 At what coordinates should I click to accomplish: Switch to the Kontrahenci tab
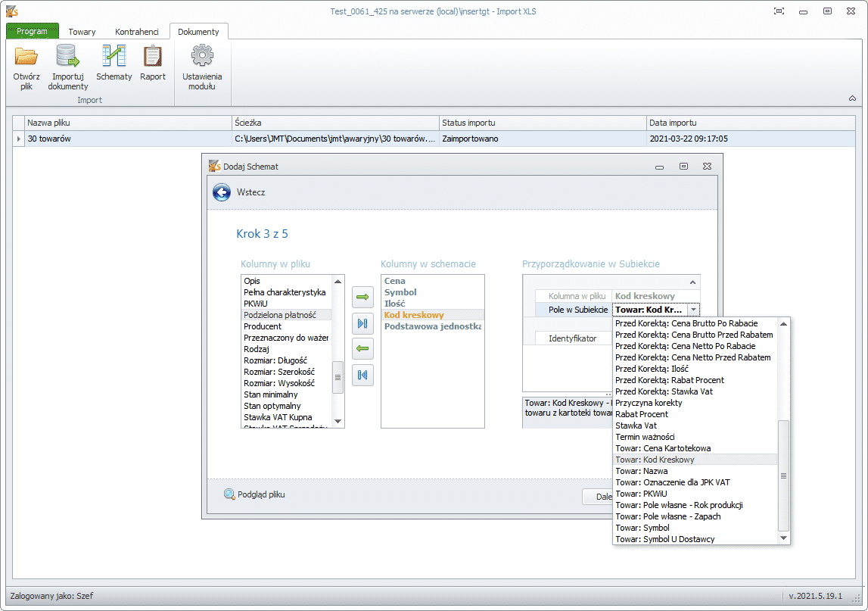pyautogui.click(x=137, y=32)
